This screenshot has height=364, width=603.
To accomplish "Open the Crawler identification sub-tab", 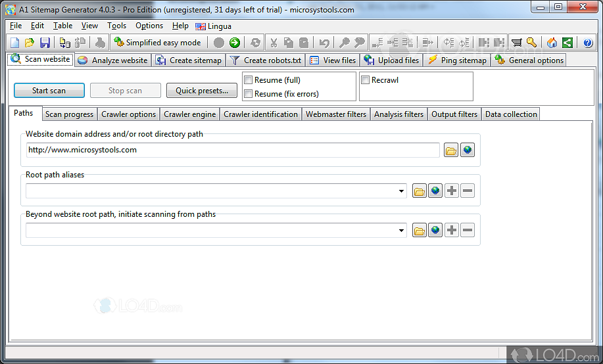I will 260,114.
